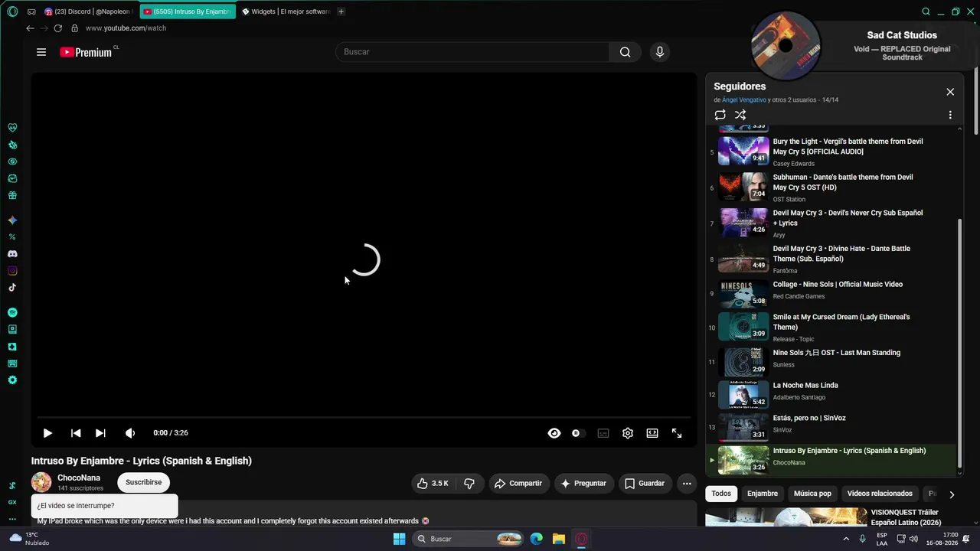Select La Noche Mas Linda playlist entry
Viewport: 980px width, 551px height.
coord(831,395)
